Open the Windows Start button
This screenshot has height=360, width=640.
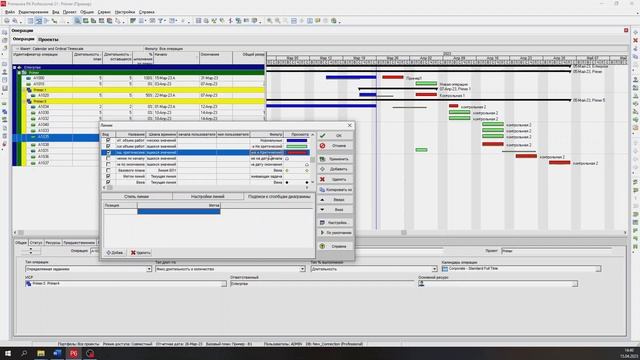click(x=8, y=353)
